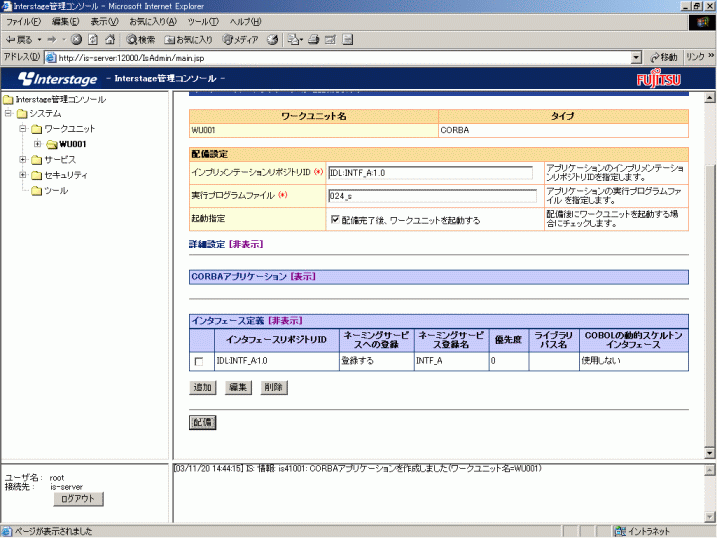The image size is (717, 538).
Task: Click the Edit page toolbar icon
Action: point(330,40)
